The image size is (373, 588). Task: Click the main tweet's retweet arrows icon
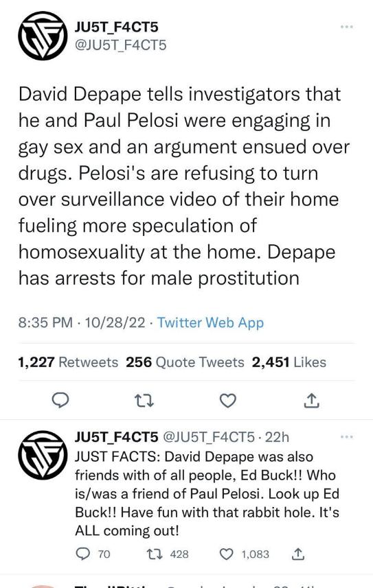[144, 401]
